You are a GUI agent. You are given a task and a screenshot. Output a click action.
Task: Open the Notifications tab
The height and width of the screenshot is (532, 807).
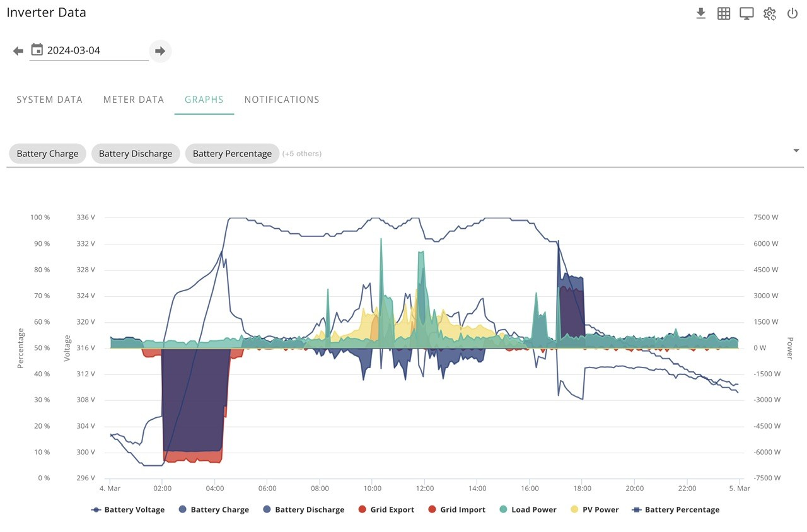coord(282,100)
